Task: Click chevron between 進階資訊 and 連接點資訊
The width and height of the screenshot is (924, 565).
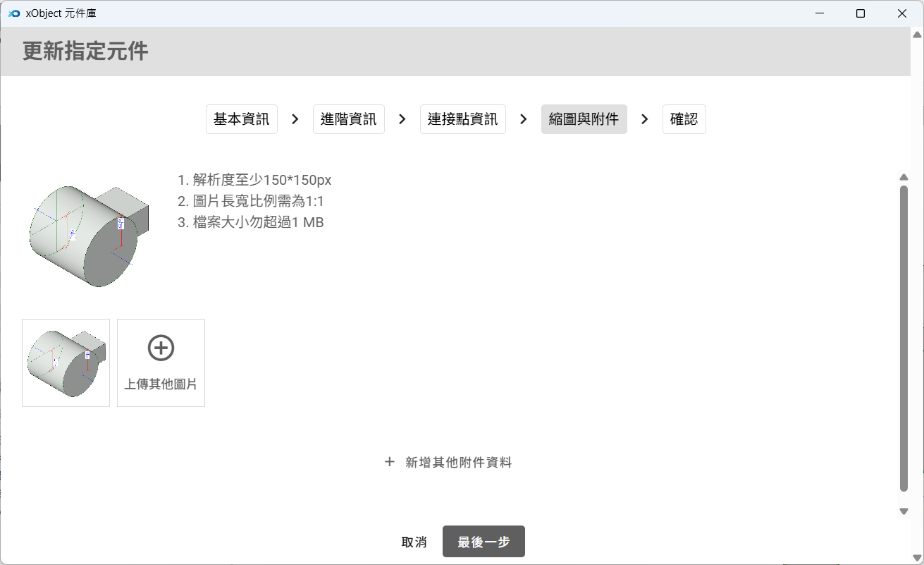Action: click(x=402, y=119)
